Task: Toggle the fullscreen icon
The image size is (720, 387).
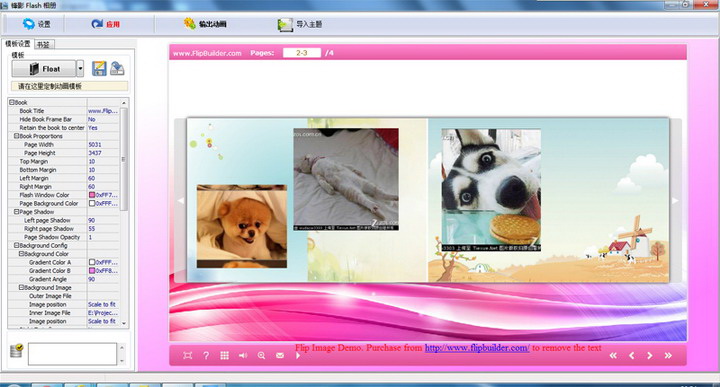Action: coord(187,355)
